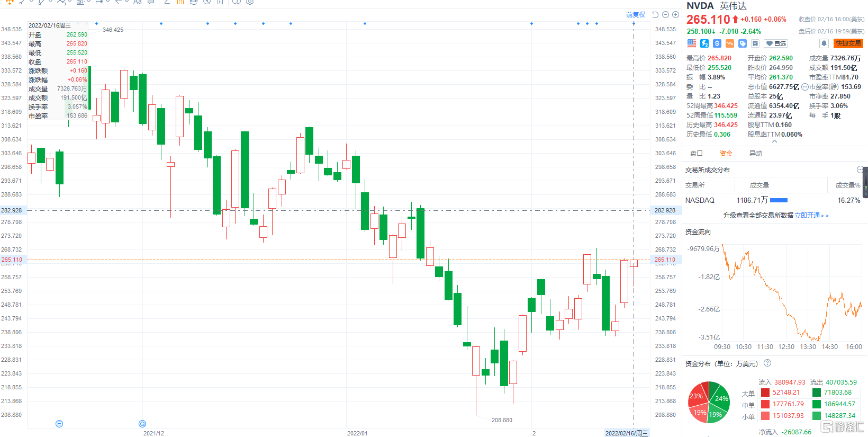Viewport: 868px width, 437px height.
Task: Sort by the 成交量% column header
Action: [847, 185]
